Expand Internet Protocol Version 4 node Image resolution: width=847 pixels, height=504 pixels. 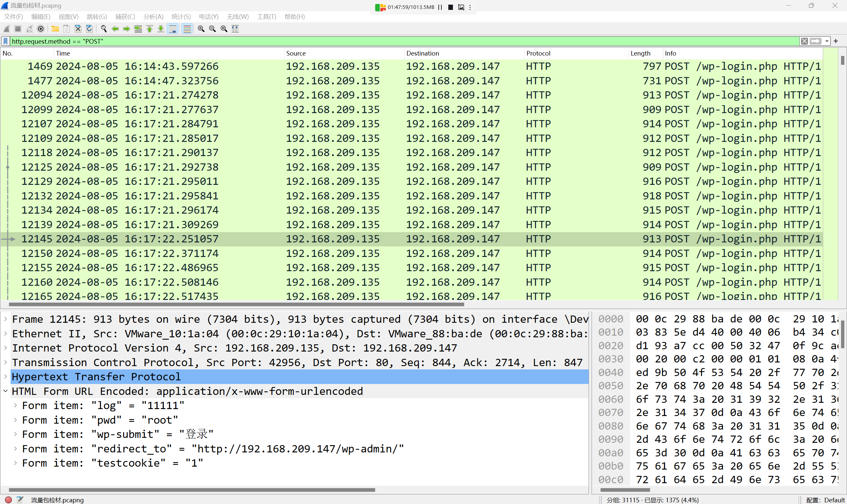click(x=6, y=348)
